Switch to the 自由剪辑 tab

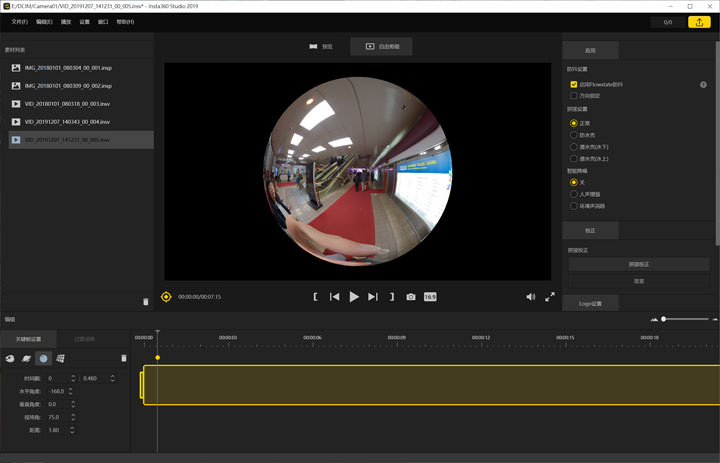pyautogui.click(x=382, y=46)
